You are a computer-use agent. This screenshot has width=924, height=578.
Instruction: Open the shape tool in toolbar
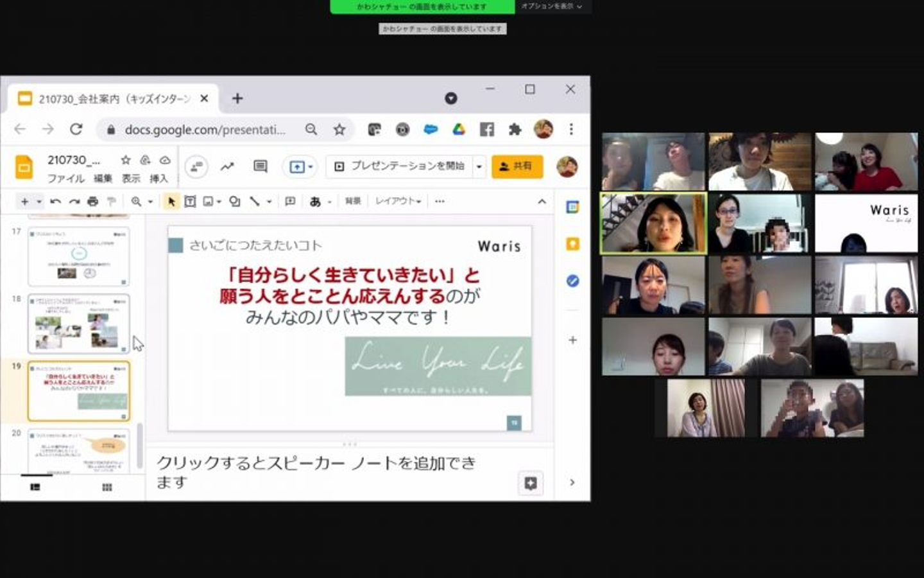235,202
